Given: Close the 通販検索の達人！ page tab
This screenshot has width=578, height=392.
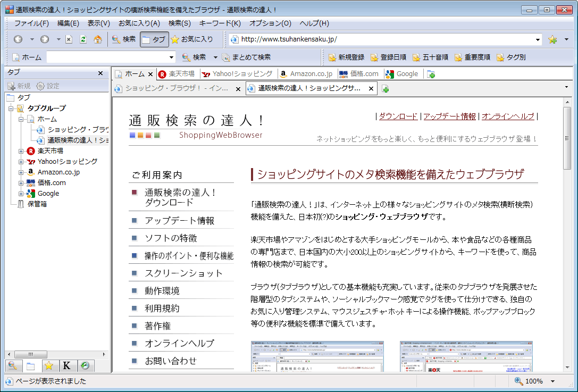Looking at the screenshot, I should pos(371,88).
